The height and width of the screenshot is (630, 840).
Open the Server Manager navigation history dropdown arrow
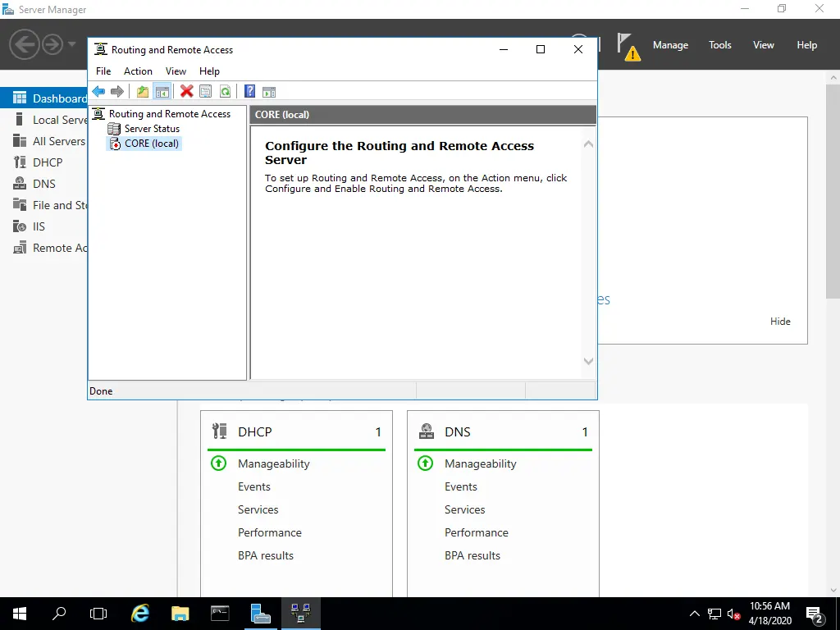coord(72,44)
